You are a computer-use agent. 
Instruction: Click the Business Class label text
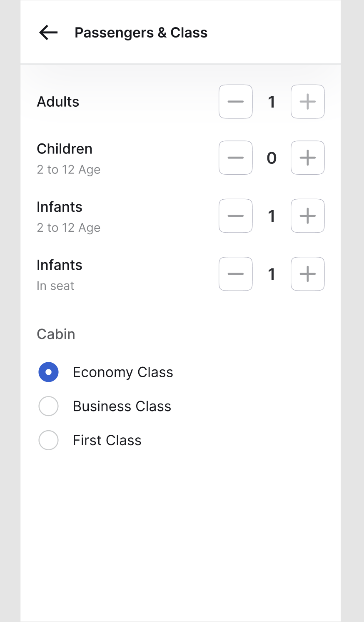pos(122,406)
